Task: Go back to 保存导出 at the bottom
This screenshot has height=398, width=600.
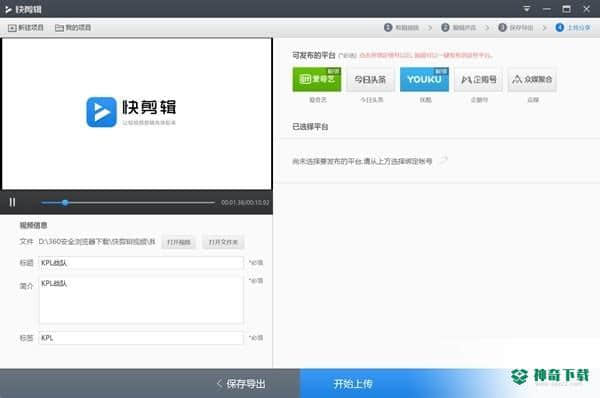Action: click(241, 383)
